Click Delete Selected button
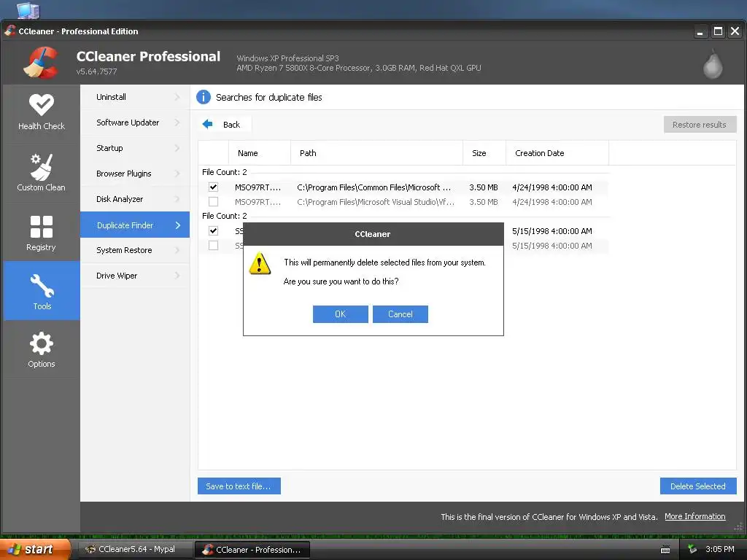 pos(698,486)
